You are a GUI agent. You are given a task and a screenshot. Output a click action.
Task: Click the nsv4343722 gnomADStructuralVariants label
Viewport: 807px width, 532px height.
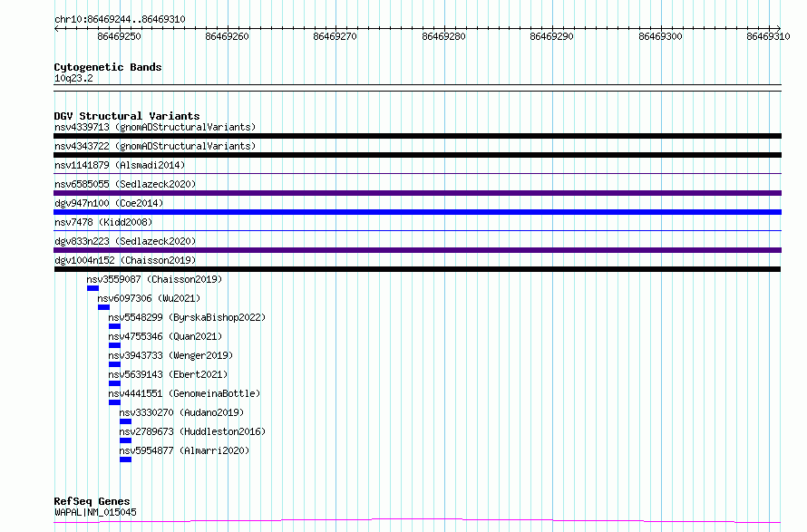(155, 146)
